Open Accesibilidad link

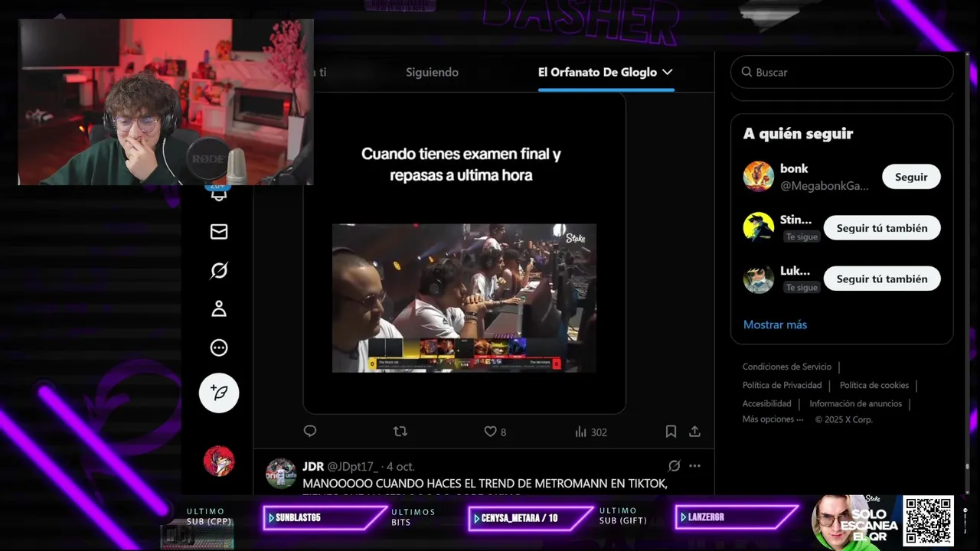[x=766, y=403]
